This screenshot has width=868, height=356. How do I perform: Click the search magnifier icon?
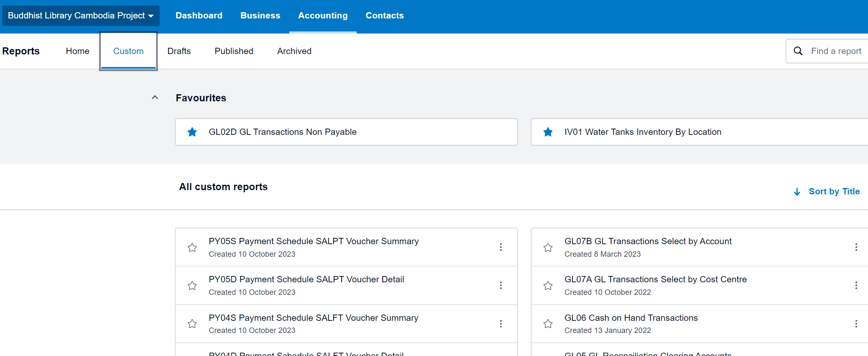tap(798, 51)
